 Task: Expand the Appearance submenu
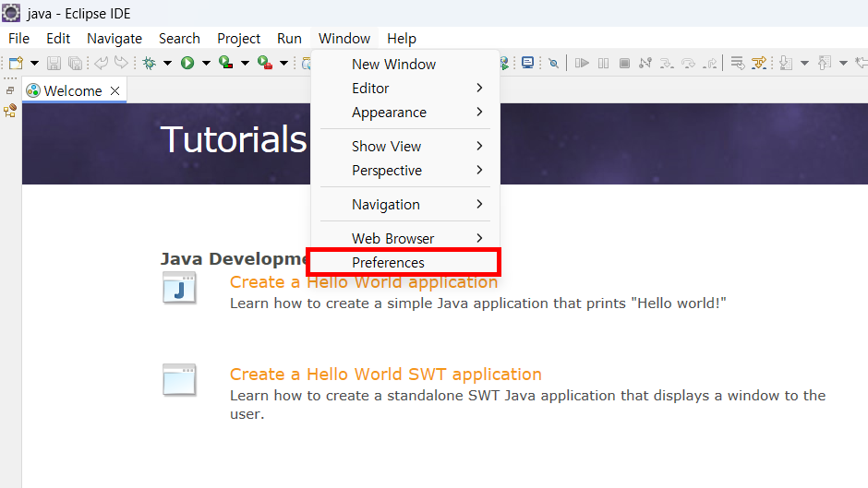[405, 113]
